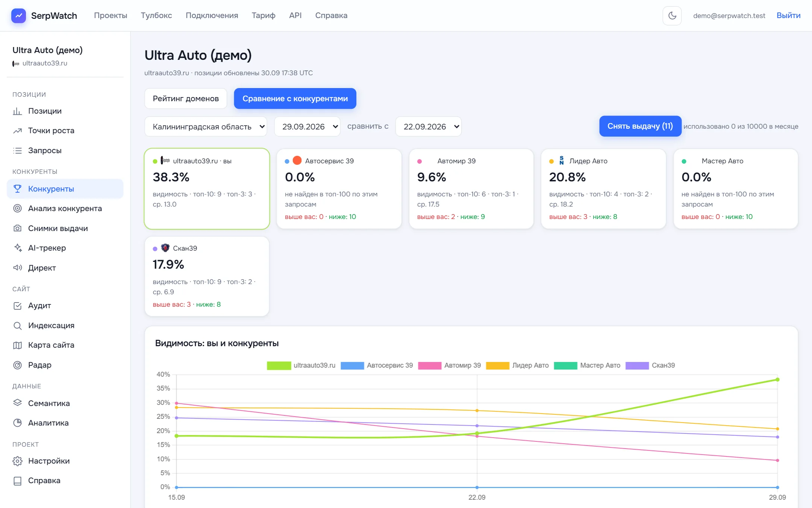Image resolution: width=812 pixels, height=508 pixels.
Task: Click the Лидер Авто favicon
Action: pos(562,161)
